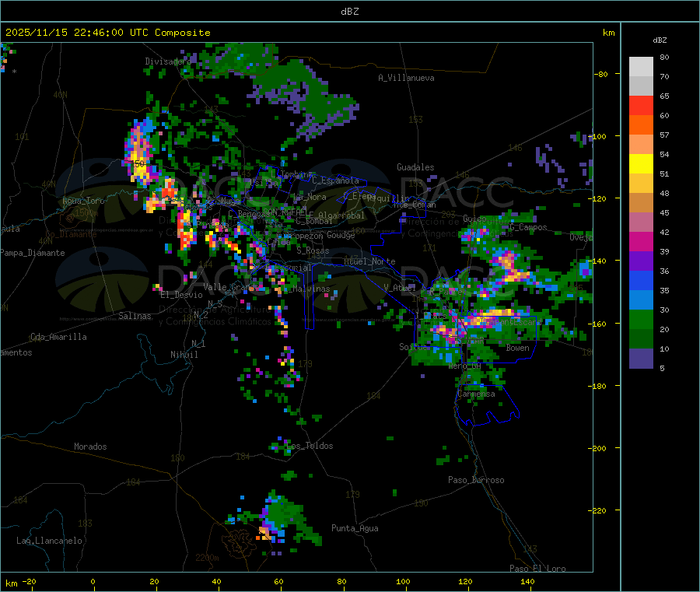Viewport: 700px width, 592px height.
Task: Click the yellow 51–54 dBZ legend swatch
Action: (x=641, y=164)
